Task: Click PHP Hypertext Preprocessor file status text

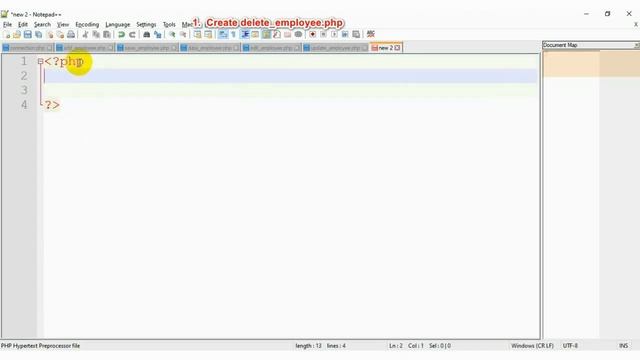Action: (40, 346)
